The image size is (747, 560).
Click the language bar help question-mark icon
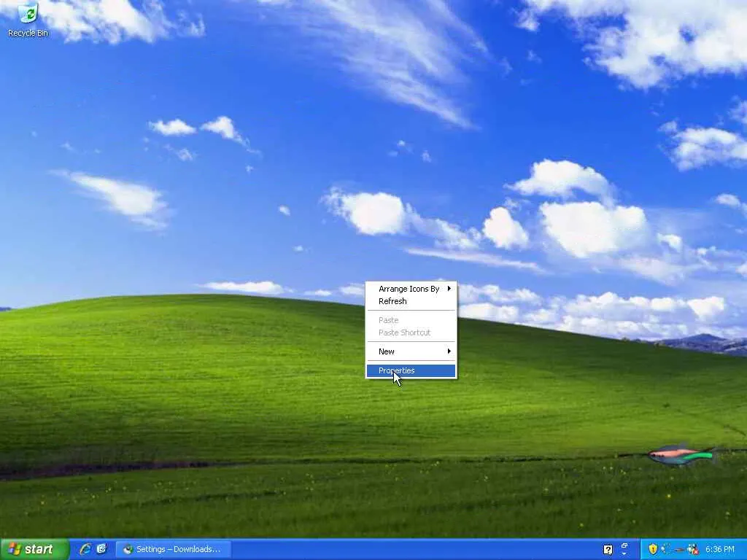608,550
